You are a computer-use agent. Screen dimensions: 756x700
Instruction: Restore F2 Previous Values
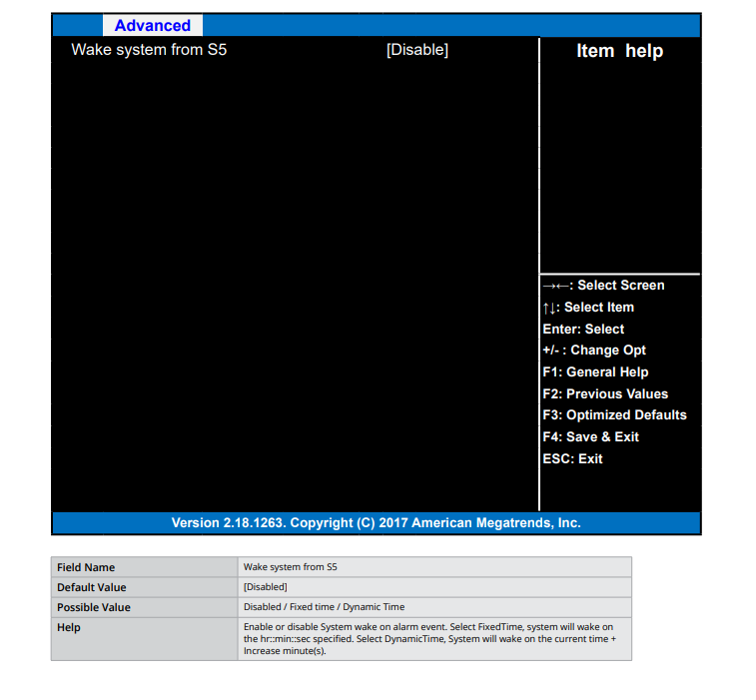pos(605,394)
